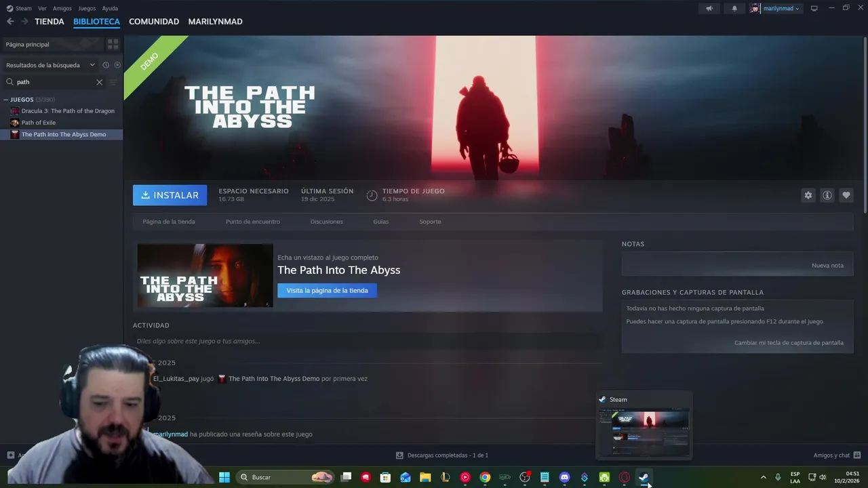Open the Ayuda menu
Screen dimensions: 868x488
pyautogui.click(x=110, y=9)
